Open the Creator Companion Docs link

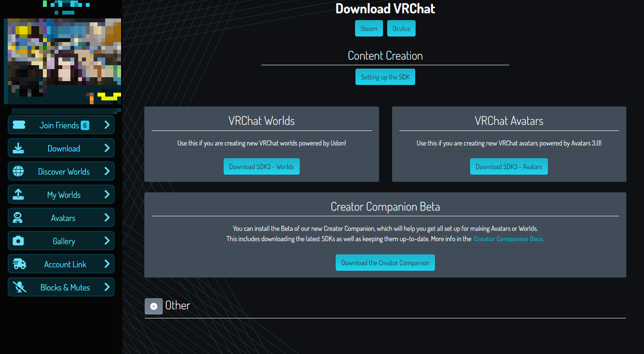pyautogui.click(x=509, y=239)
